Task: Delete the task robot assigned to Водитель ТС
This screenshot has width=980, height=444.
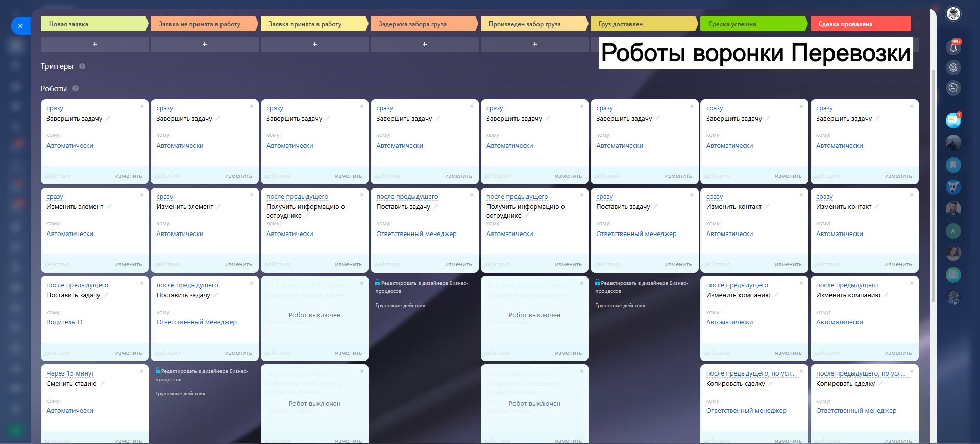Action: click(142, 283)
